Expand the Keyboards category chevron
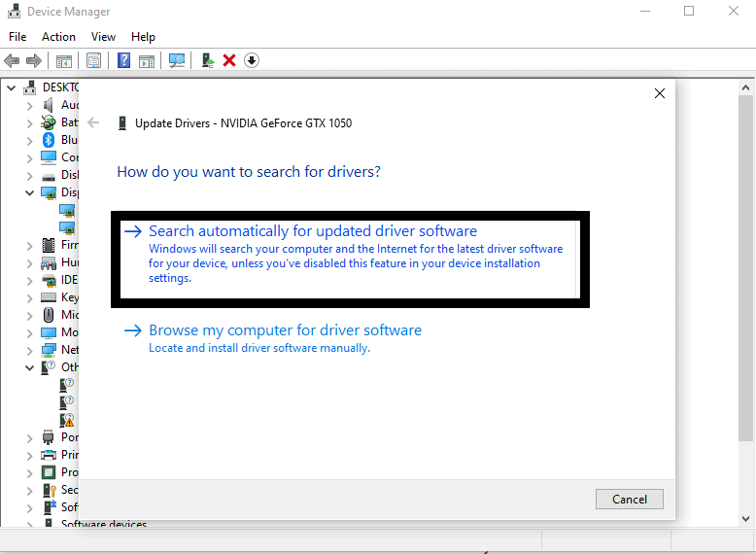This screenshot has width=756, height=554. [29, 298]
